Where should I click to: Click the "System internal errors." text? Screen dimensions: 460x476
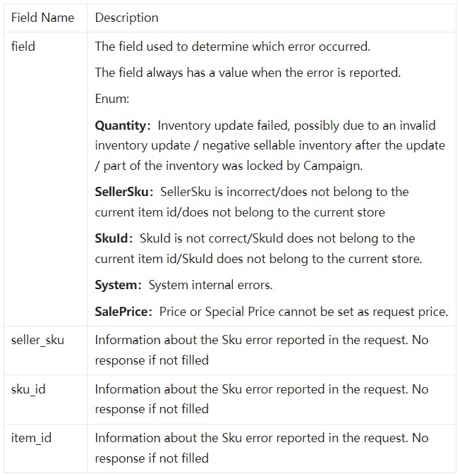point(210,285)
